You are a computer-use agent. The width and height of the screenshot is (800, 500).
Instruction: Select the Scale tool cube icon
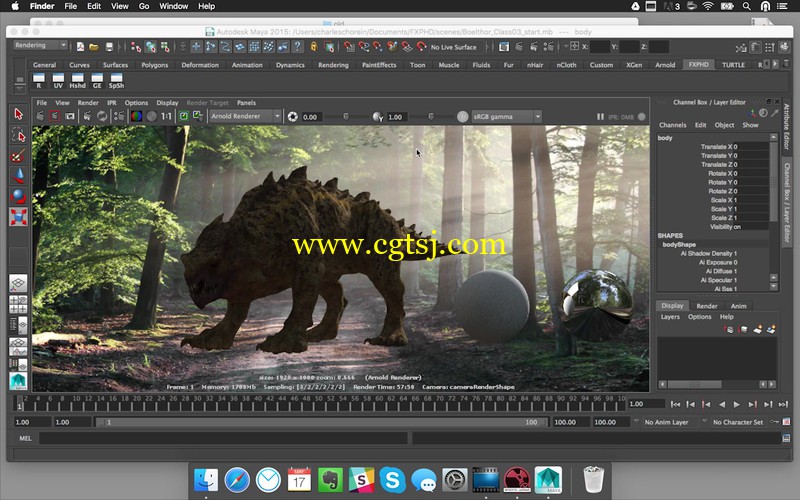(18, 217)
